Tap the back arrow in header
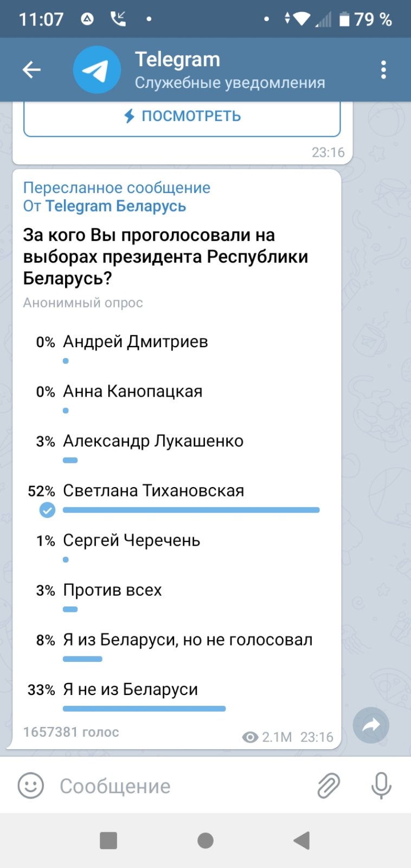 click(x=31, y=69)
